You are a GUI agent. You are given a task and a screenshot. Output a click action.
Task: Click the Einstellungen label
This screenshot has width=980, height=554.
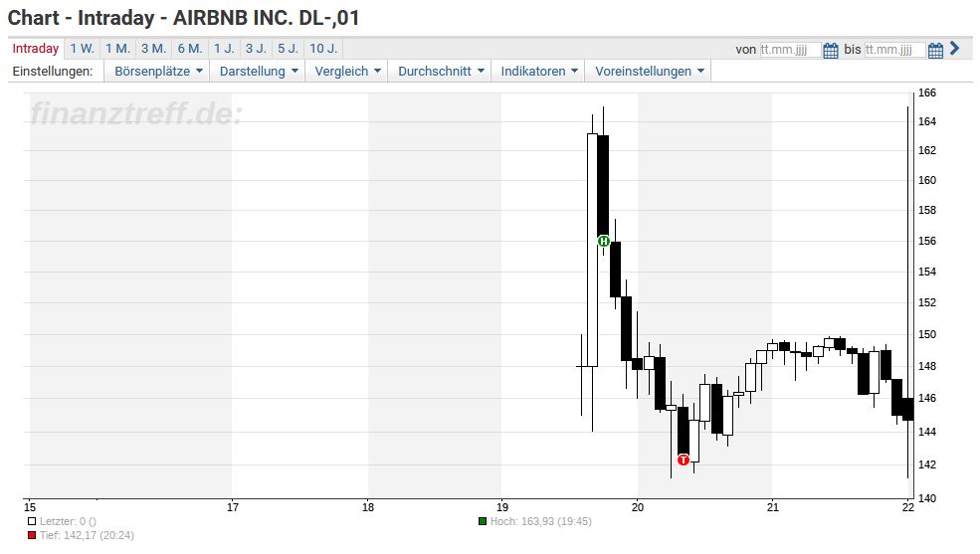[53, 72]
